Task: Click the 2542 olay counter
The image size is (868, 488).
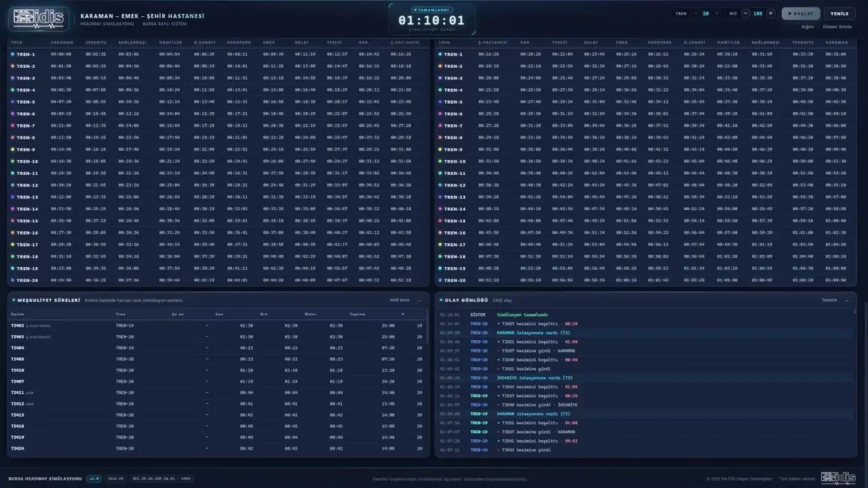Action: [x=502, y=300]
